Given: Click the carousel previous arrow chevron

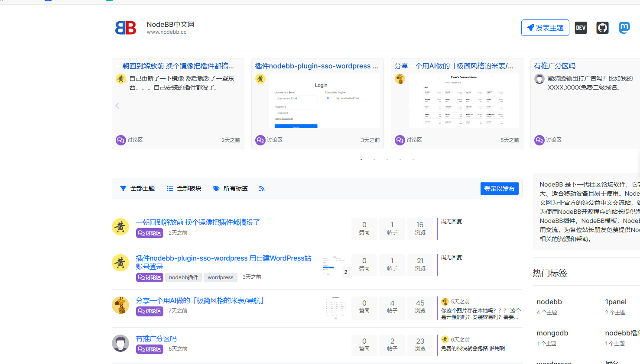Looking at the screenshot, I should [x=117, y=106].
